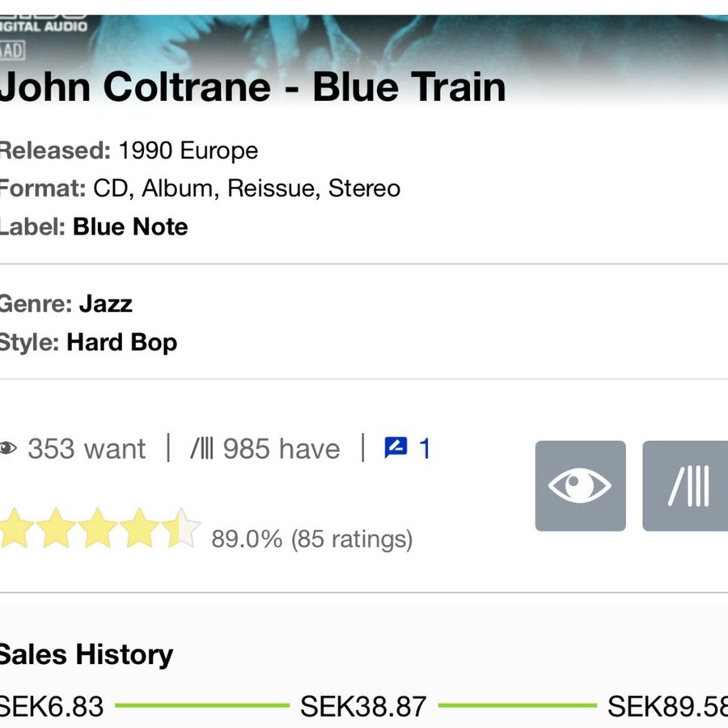
Task: Select median sale price SEK38.87
Action: (x=363, y=706)
